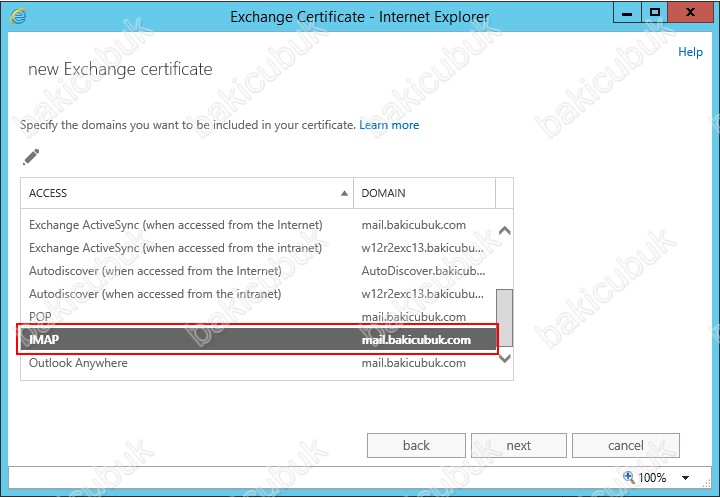Click the zoom magnifier icon in status bar
Viewport: 720px width, 498px height.
tap(628, 477)
